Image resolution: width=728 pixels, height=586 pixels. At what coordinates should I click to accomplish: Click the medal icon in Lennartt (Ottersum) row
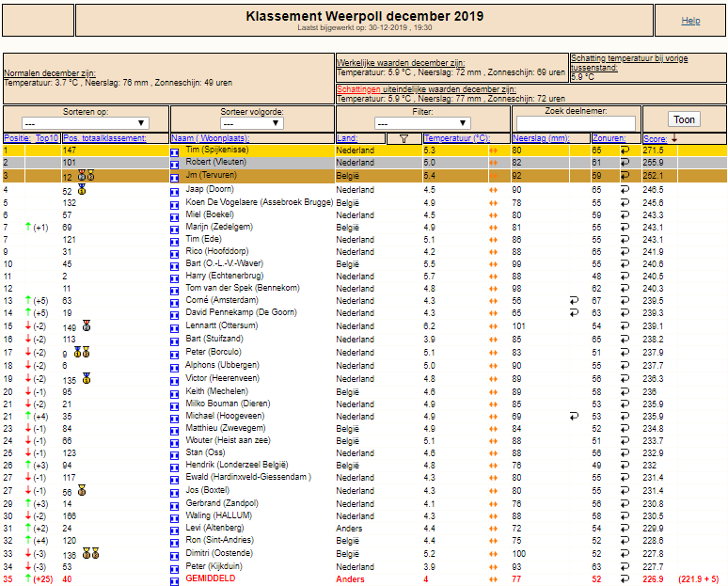[x=87, y=325]
